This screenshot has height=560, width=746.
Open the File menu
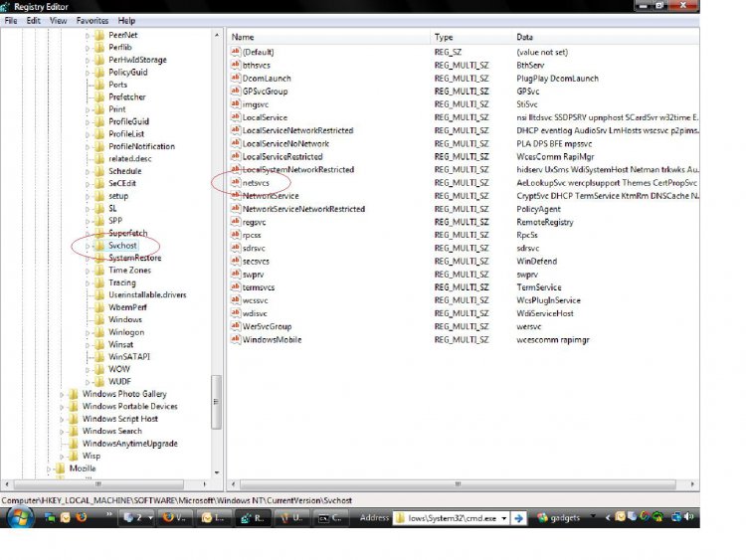(11, 21)
